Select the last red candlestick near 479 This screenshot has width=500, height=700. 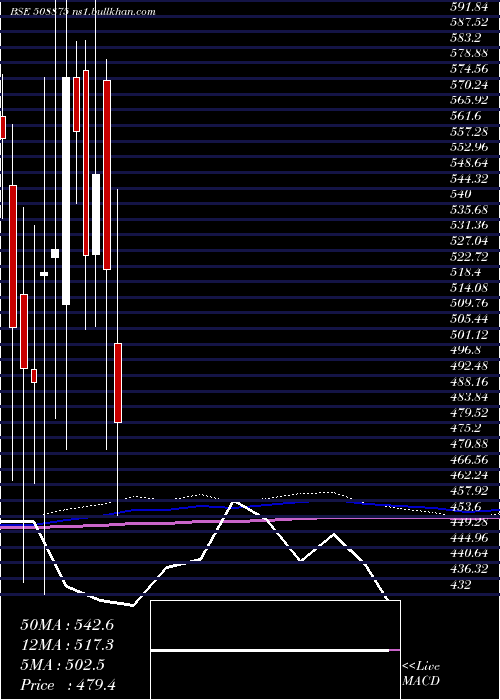[x=118, y=383]
